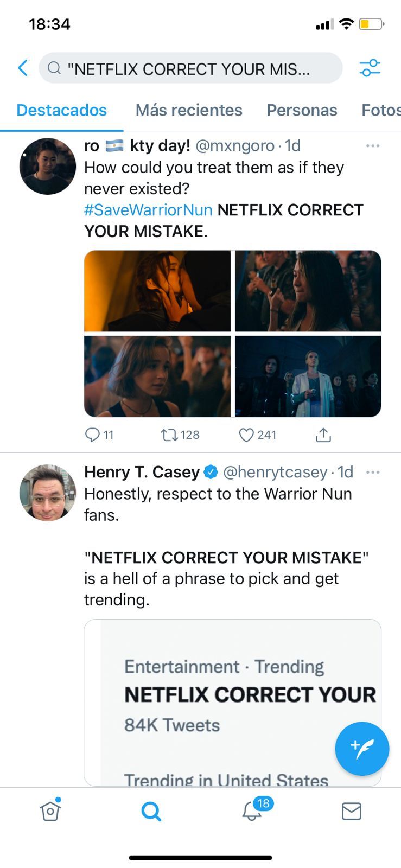Reply to ro's Warrior Nun tweet
Image resolution: width=401 pixels, height=868 pixels.
point(93,435)
